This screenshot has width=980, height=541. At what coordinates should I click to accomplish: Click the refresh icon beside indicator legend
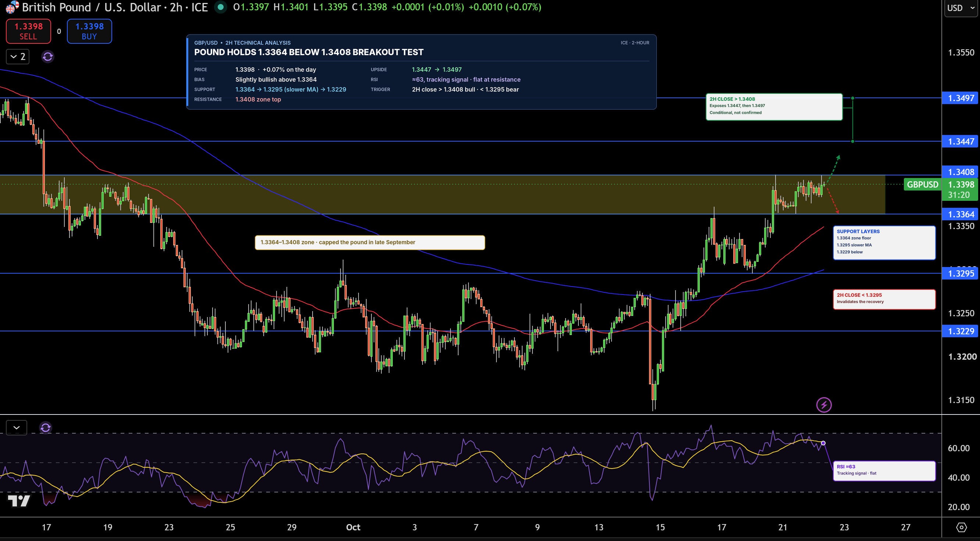click(47, 57)
